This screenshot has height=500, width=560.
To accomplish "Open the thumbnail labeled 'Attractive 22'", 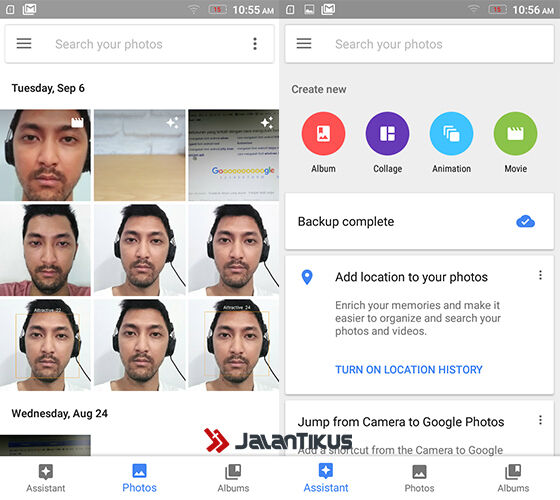I will coord(45,345).
